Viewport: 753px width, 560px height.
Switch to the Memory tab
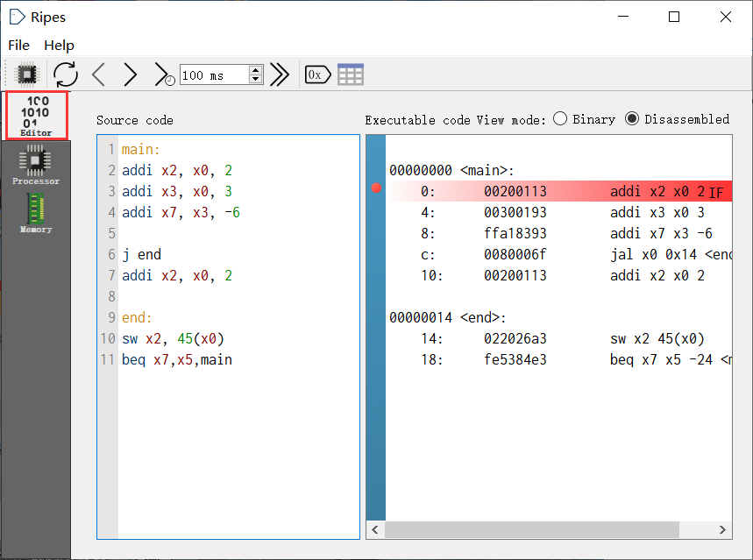pos(36,213)
